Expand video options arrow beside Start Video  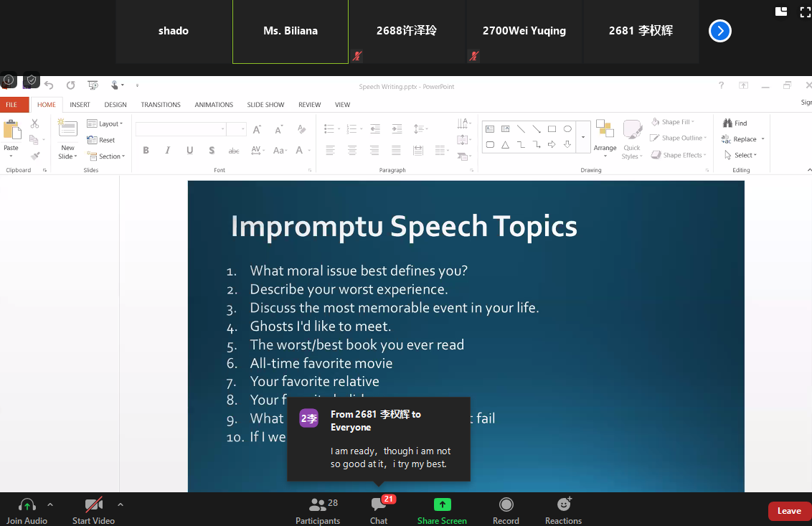(120, 504)
